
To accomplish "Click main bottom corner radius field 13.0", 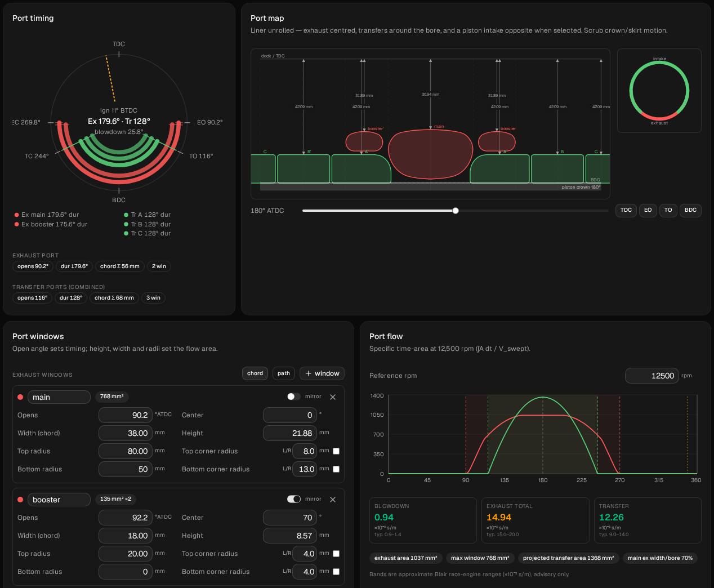I will 305,469.
